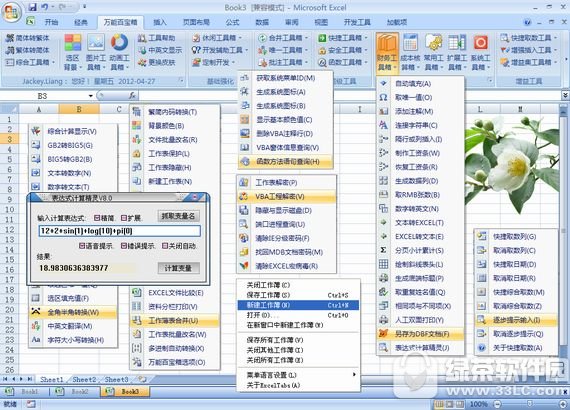
Task: Click the Save icon in quick access toolbar
Action: pyautogui.click(x=32, y=7)
